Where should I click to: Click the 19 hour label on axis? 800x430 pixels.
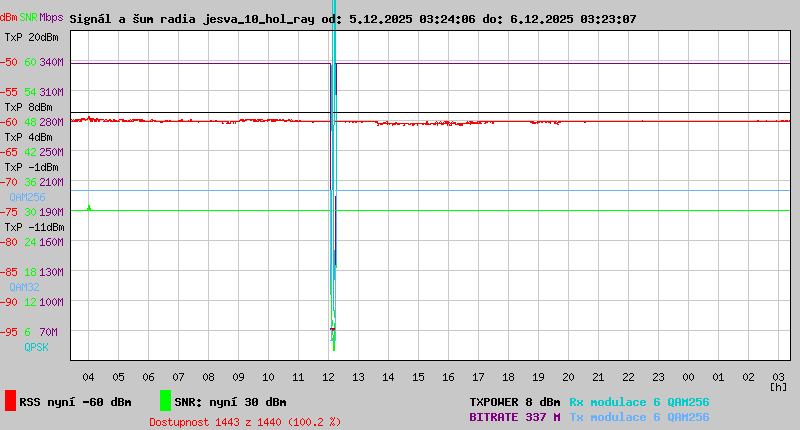(x=538, y=377)
